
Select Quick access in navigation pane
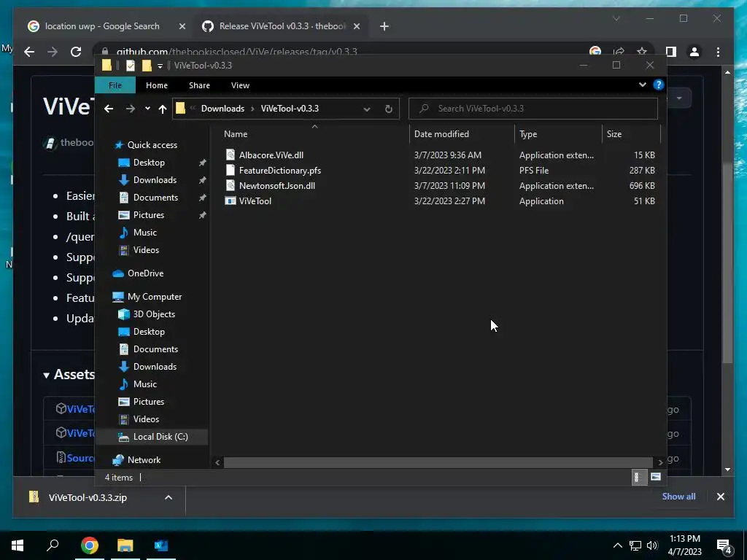(152, 145)
